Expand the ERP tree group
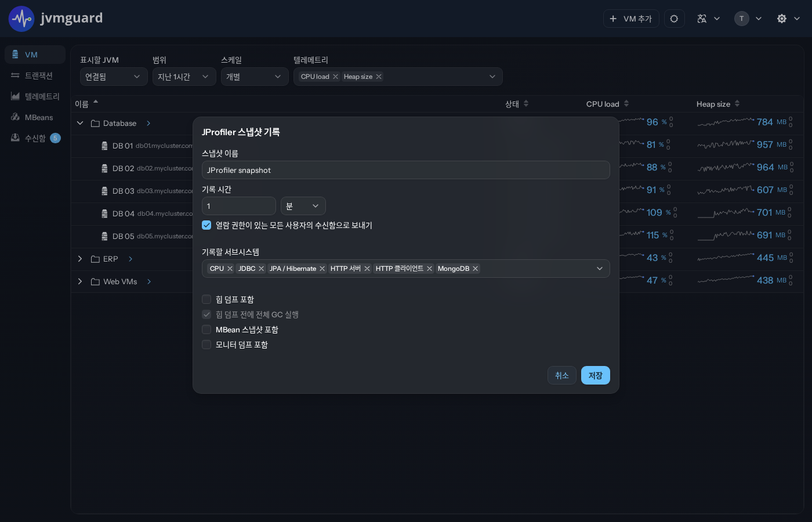Screen dimensions: 812x522 tap(80, 259)
